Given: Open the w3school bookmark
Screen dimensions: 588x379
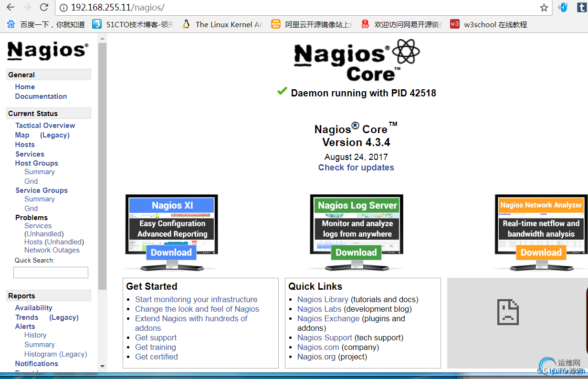Looking at the screenshot, I should point(489,24).
